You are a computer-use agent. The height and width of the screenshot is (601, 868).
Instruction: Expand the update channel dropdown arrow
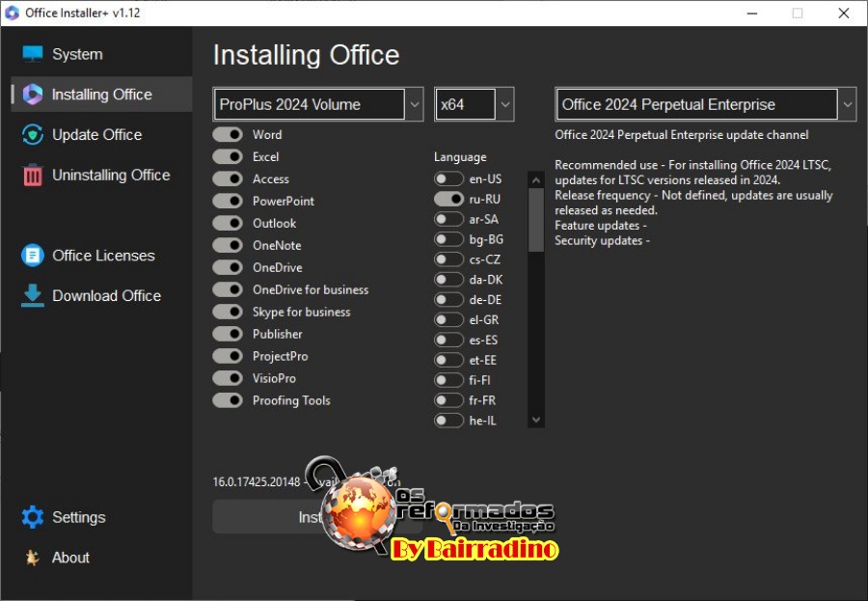847,104
